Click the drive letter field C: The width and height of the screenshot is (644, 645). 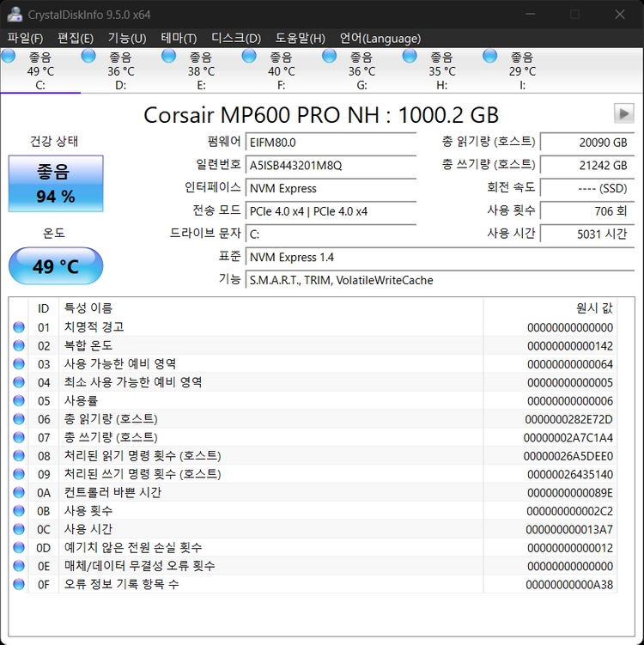tap(331, 234)
